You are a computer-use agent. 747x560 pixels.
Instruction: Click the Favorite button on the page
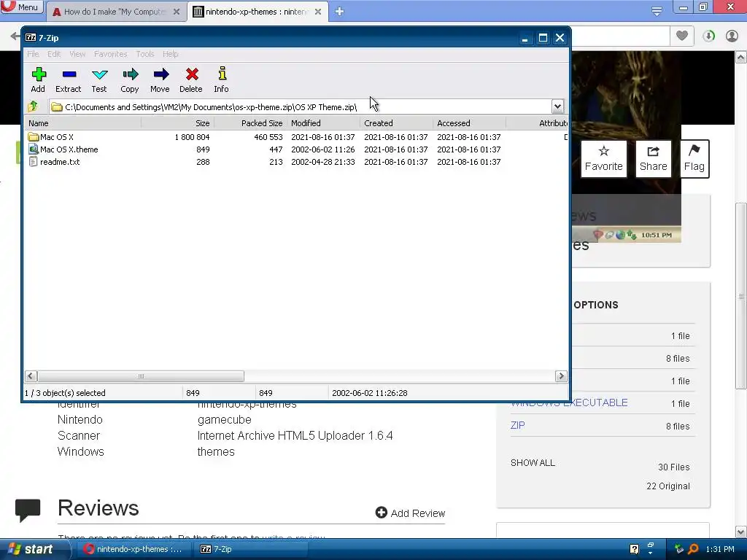point(603,158)
